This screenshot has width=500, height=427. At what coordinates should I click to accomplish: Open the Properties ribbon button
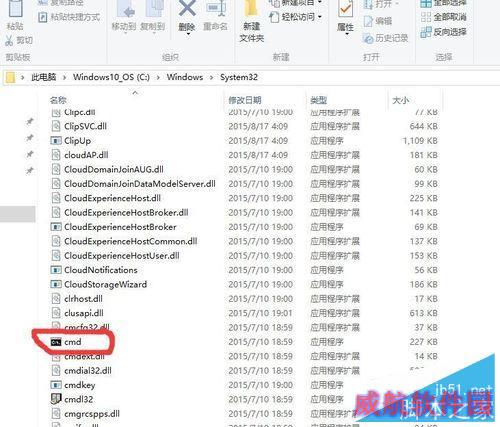tap(345, 16)
